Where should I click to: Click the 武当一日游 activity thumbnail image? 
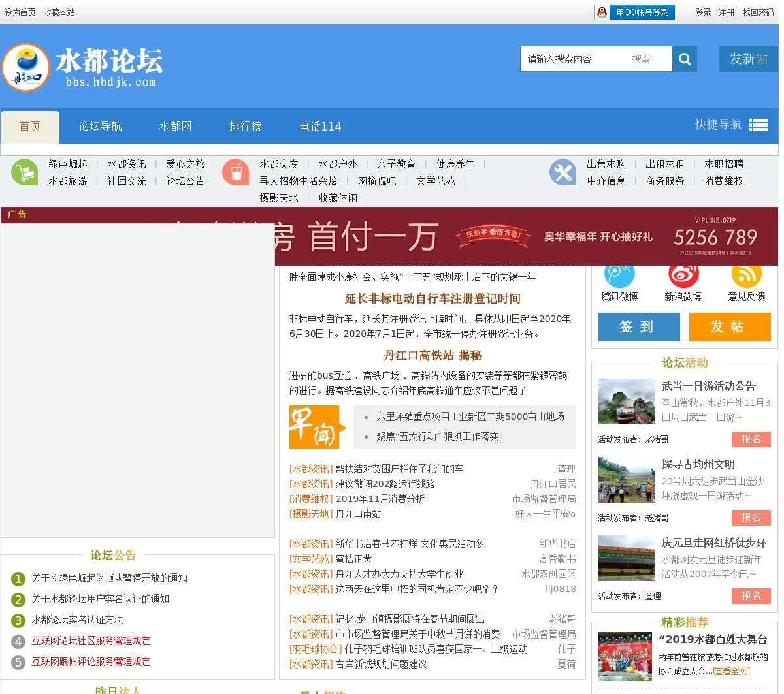(626, 402)
